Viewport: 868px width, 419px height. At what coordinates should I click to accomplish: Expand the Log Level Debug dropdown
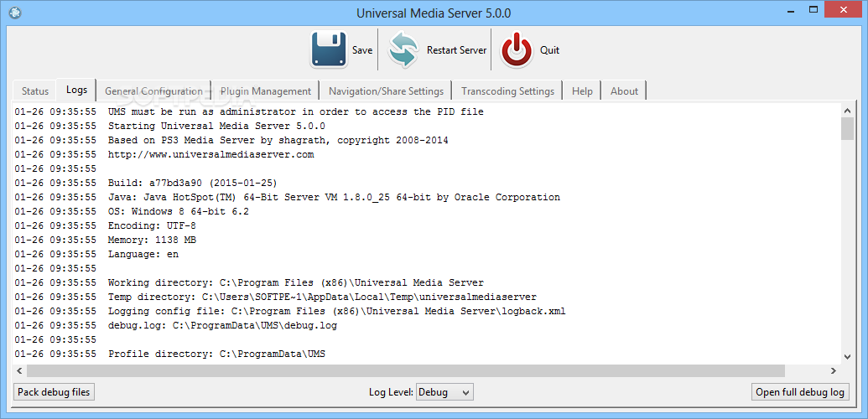coord(444,392)
